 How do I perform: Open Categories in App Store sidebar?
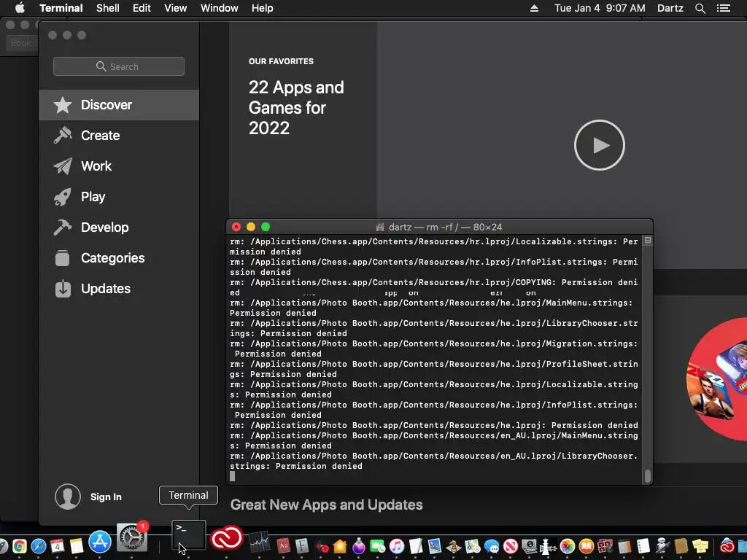pos(119,257)
